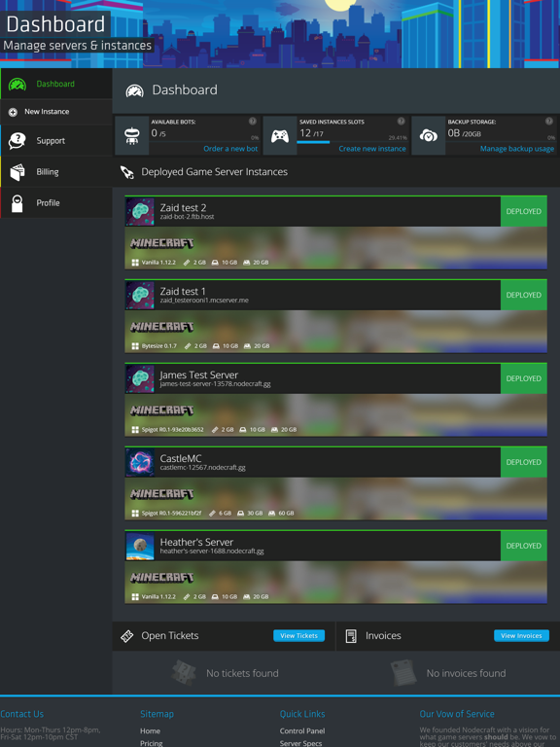Viewport: 560px width, 747px height.
Task: Open the James Test Server title
Action: (199, 374)
